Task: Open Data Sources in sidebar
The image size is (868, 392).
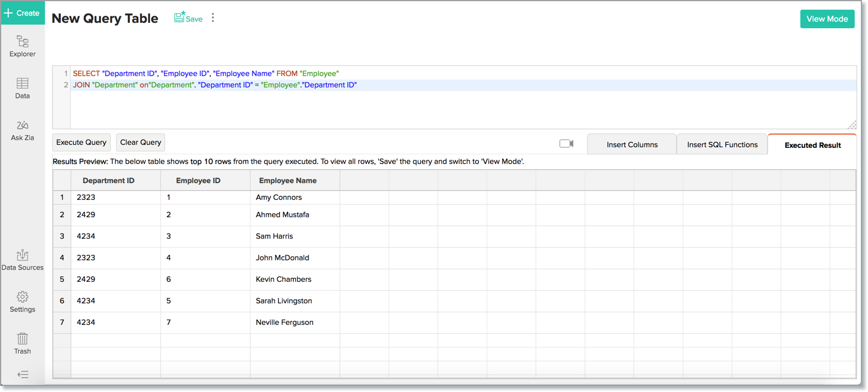Action: click(x=22, y=260)
